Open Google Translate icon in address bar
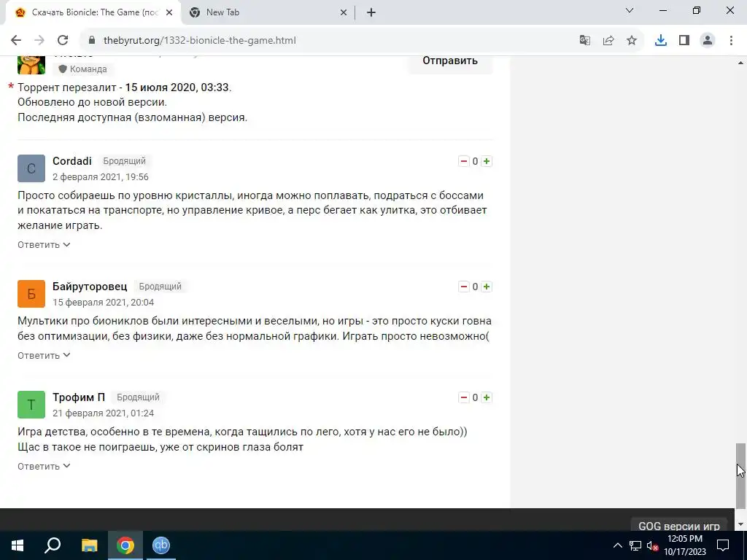The height and width of the screenshot is (560, 747). pos(584,41)
